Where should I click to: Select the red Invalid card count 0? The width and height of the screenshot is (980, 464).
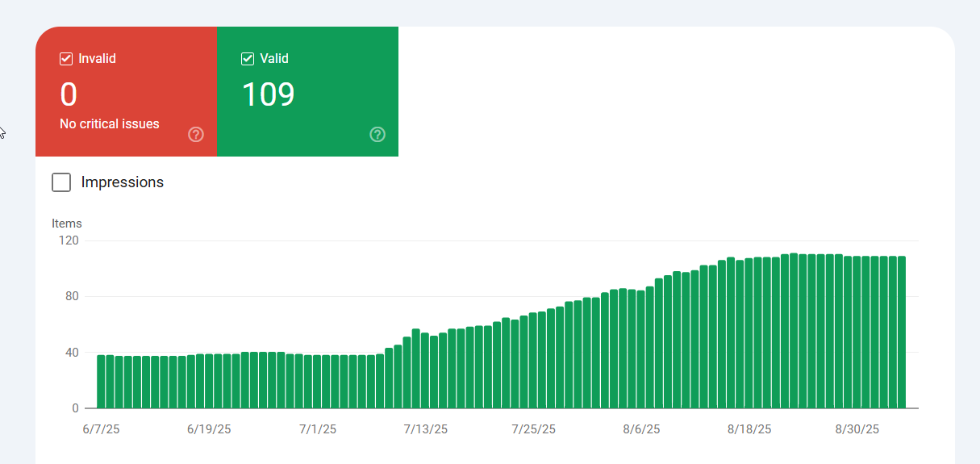click(69, 95)
